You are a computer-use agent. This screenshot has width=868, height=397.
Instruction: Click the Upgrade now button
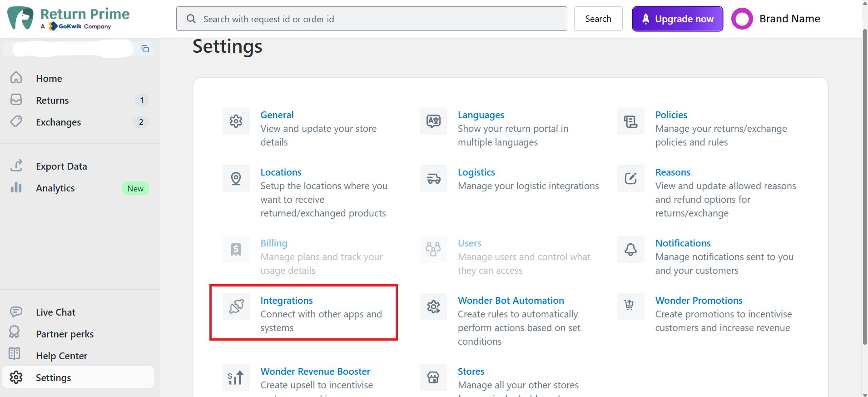678,19
